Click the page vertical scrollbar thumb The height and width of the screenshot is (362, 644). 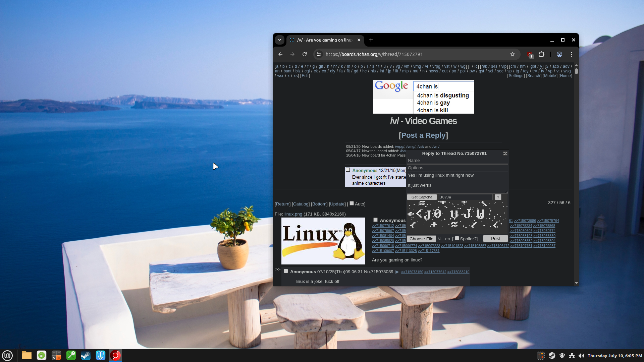pos(576,71)
